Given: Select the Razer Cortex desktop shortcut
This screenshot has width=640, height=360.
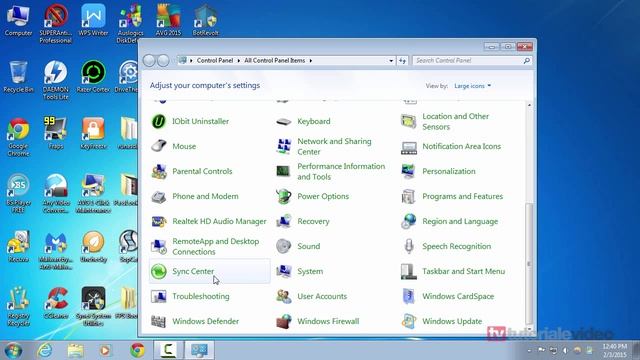Looking at the screenshot, I should 93,76.
